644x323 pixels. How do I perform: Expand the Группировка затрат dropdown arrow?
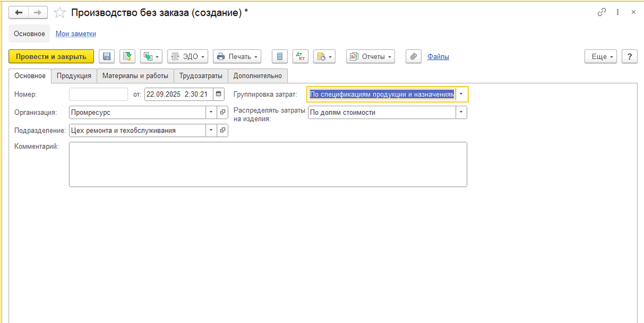tap(462, 94)
